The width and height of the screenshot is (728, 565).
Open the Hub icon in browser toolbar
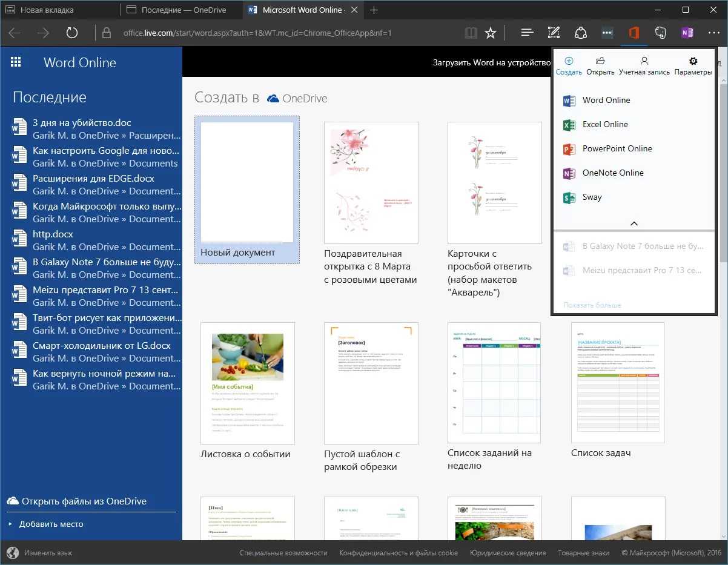click(x=528, y=33)
